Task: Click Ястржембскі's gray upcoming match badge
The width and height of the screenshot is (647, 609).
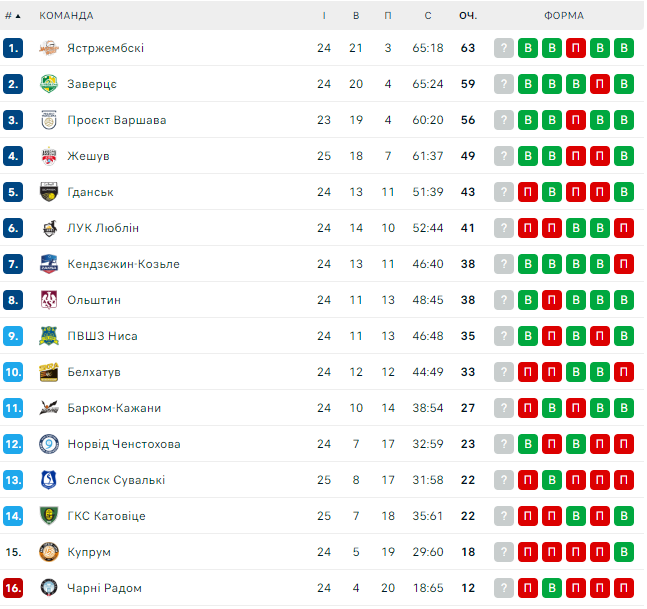Action: [504, 48]
